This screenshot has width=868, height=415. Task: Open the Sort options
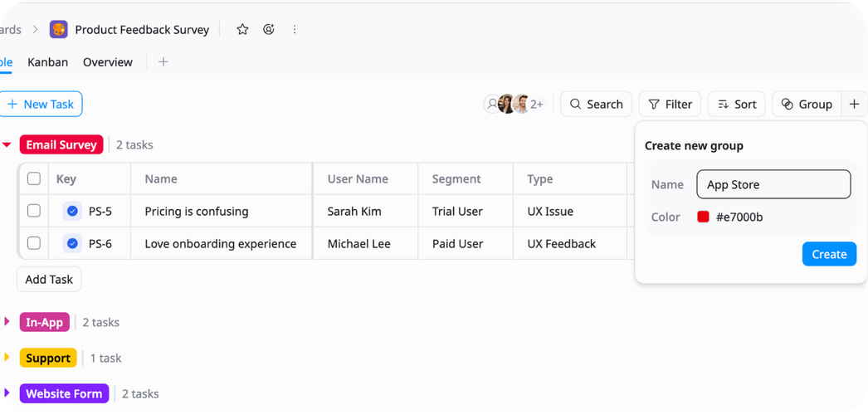pyautogui.click(x=736, y=104)
